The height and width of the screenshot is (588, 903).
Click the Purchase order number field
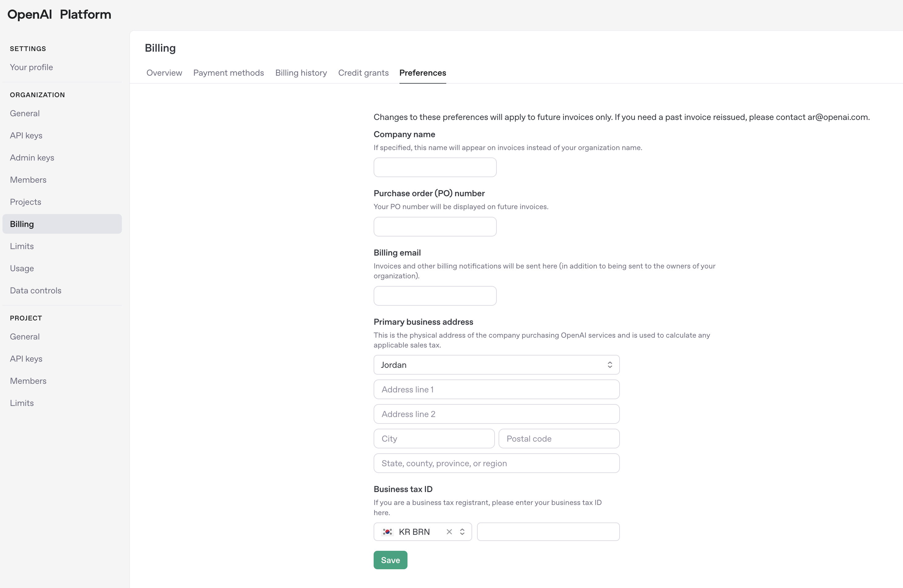(x=435, y=227)
